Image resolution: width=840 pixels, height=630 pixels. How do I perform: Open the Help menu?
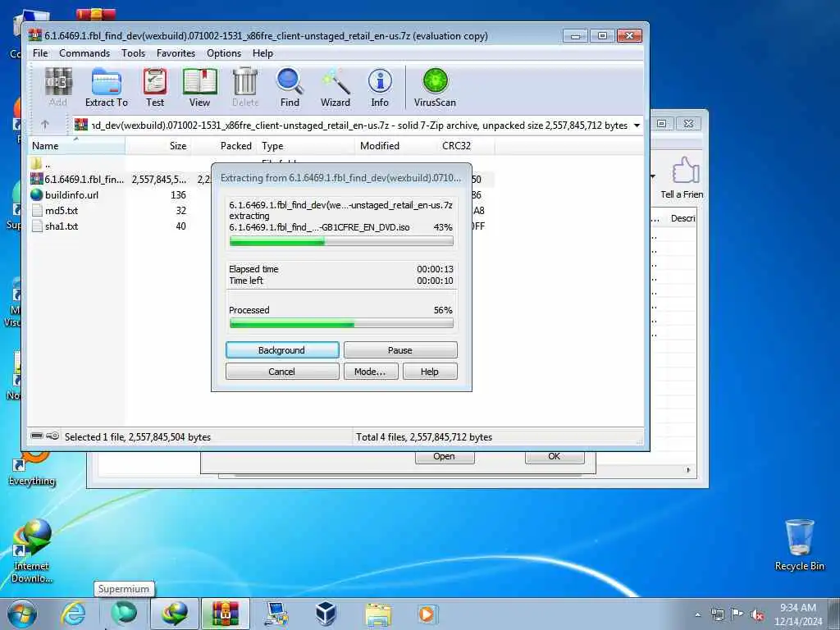[262, 53]
